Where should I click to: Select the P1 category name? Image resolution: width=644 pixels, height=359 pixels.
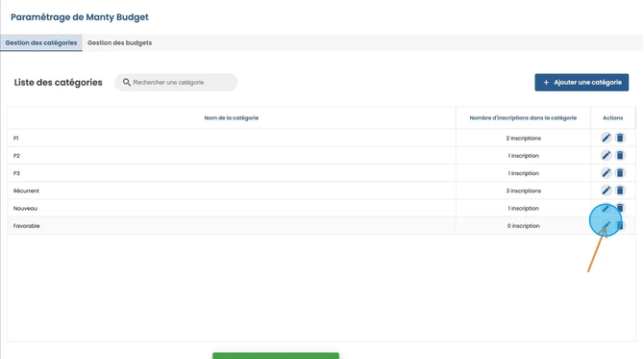pyautogui.click(x=15, y=139)
